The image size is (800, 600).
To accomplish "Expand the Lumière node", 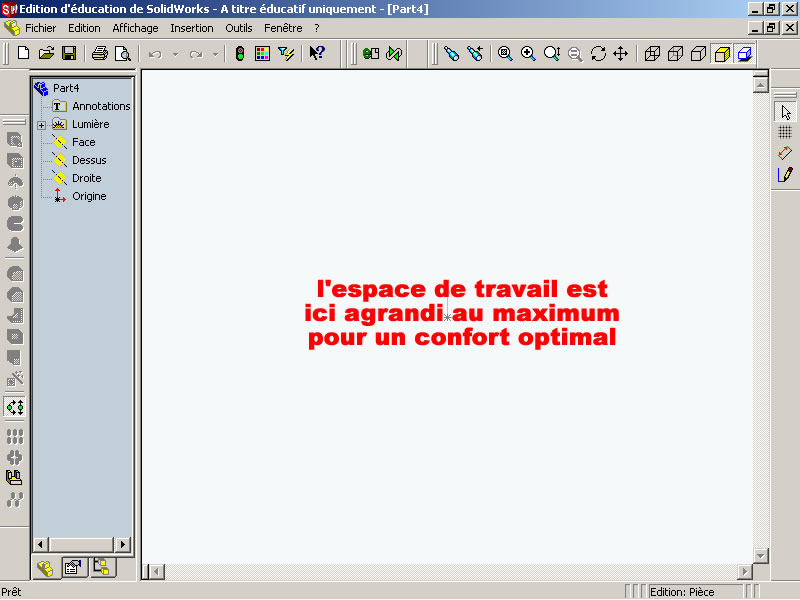I will (x=41, y=125).
